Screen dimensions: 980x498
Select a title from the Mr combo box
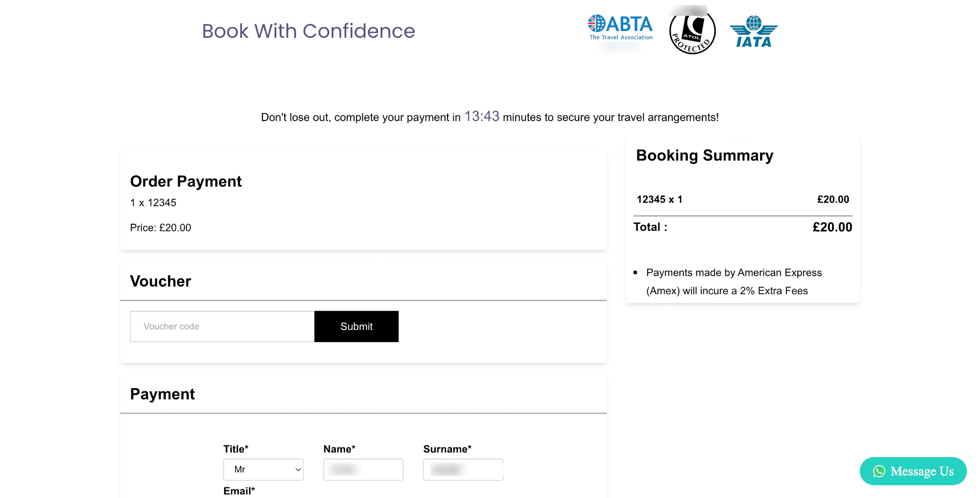[x=263, y=469]
